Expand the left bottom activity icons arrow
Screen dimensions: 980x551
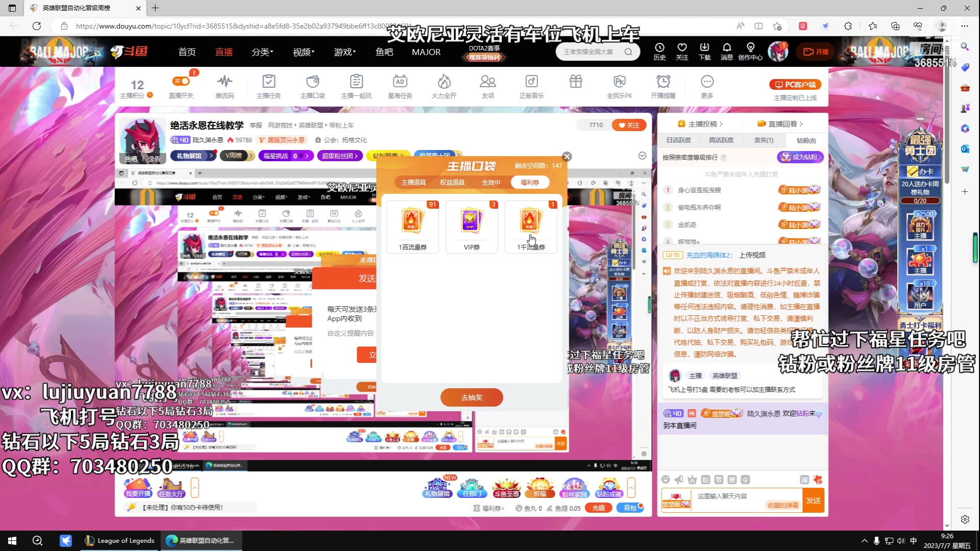click(x=194, y=488)
